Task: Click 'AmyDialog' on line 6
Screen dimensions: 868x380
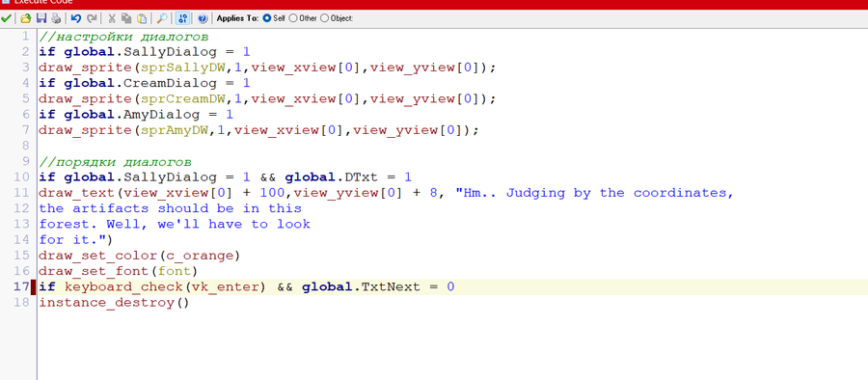Action: 162,115
